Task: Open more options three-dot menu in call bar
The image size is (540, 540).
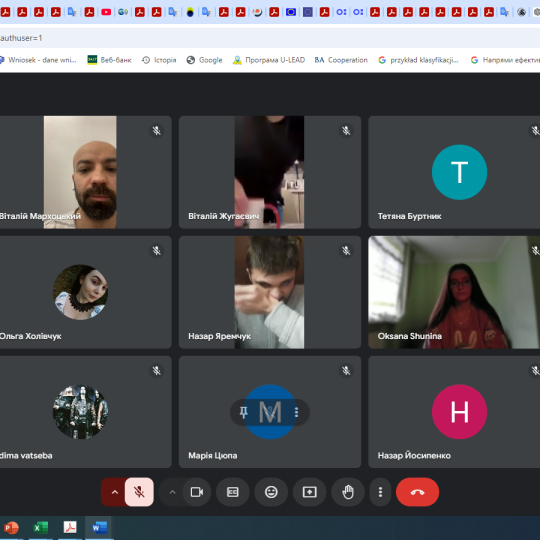Action: (x=380, y=492)
